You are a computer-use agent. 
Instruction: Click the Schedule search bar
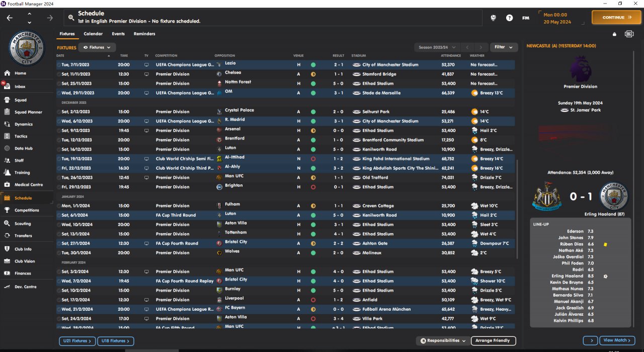coord(273,18)
